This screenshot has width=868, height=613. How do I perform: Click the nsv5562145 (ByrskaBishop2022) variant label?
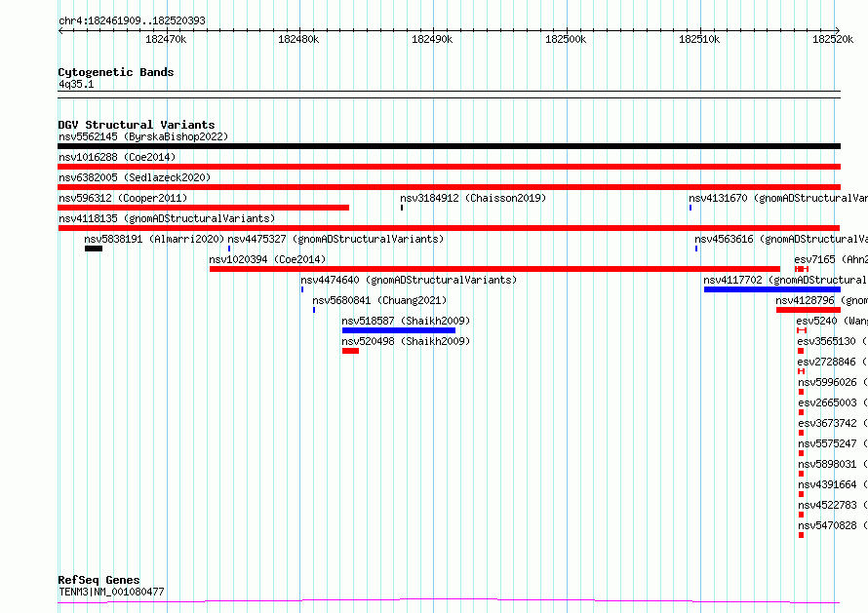click(x=143, y=136)
